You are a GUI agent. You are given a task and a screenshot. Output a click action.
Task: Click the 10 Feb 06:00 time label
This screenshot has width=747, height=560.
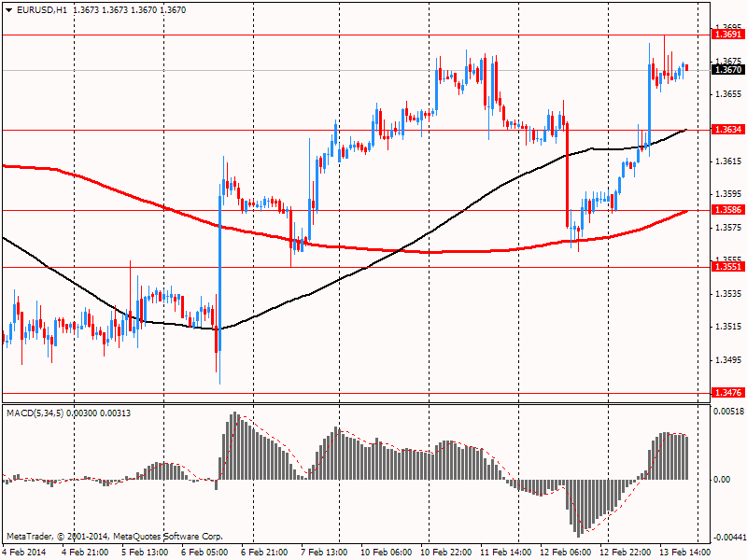click(387, 553)
